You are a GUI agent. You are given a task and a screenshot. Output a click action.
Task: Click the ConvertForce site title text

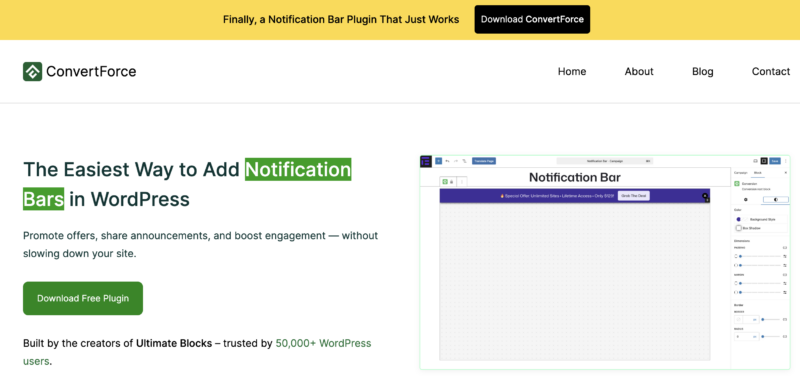(91, 71)
